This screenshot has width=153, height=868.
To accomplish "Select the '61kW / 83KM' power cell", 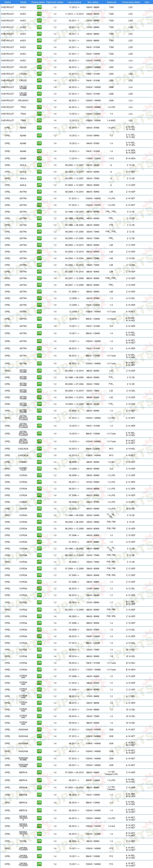I will [93, 482].
